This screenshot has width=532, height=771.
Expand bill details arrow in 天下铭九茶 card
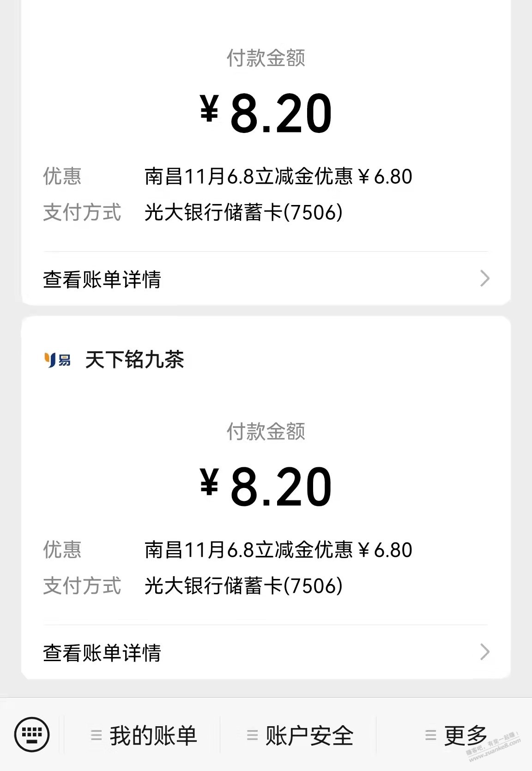(x=484, y=652)
